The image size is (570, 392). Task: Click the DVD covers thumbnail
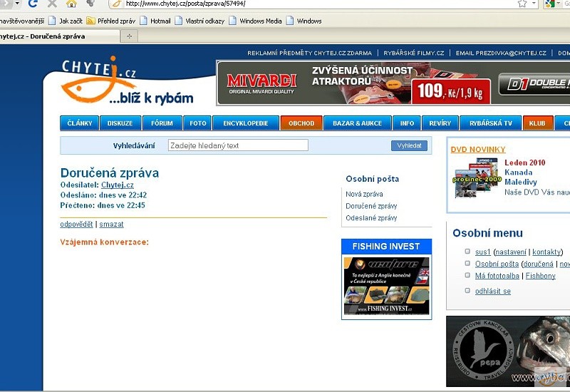(477, 177)
